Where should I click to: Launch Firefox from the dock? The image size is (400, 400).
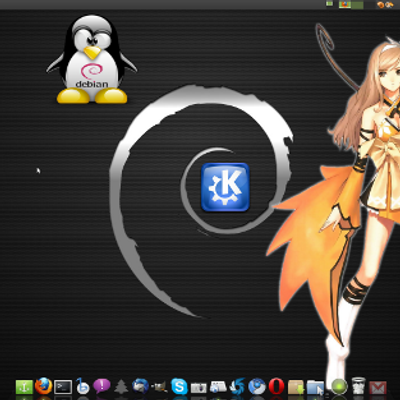point(44,386)
